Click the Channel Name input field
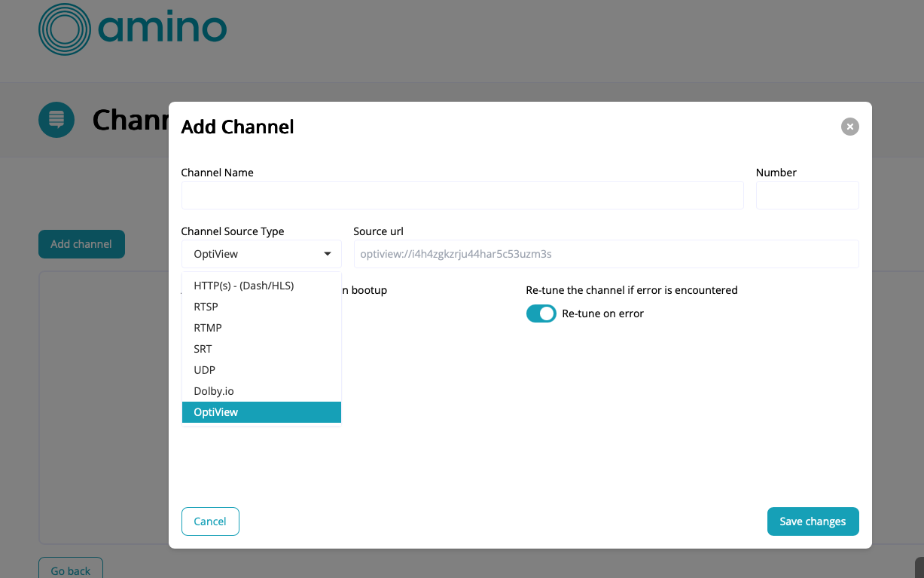Screen dimensions: 924x578 point(462,195)
